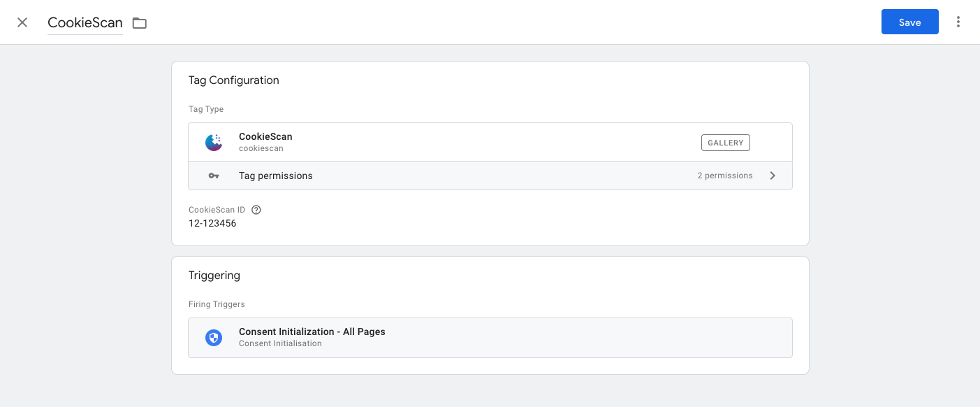Image resolution: width=980 pixels, height=407 pixels.
Task: Click the Triggering section heading
Action: point(214,276)
